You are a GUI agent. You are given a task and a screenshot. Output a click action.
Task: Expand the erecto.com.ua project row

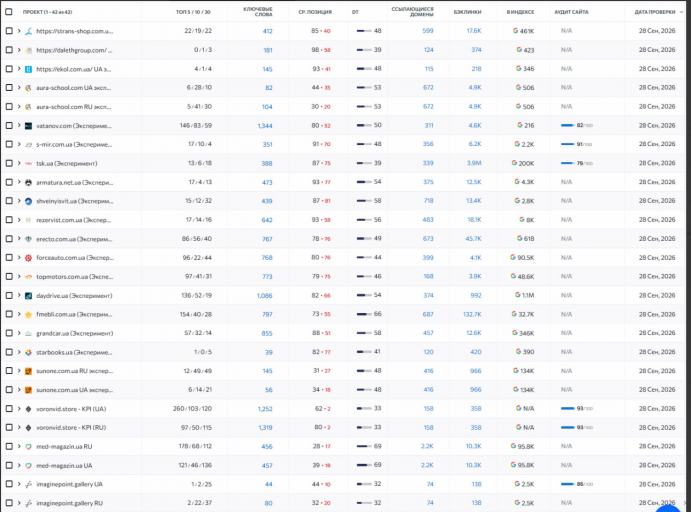(x=19, y=239)
